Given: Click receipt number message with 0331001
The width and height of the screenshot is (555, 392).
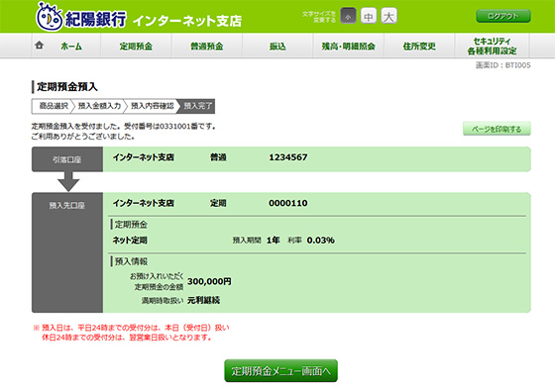Looking at the screenshot, I should 124,126.
